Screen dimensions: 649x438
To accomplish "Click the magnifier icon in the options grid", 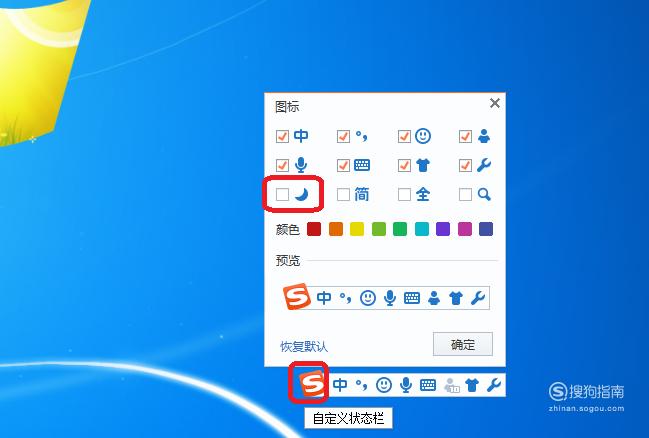I will [x=484, y=194].
